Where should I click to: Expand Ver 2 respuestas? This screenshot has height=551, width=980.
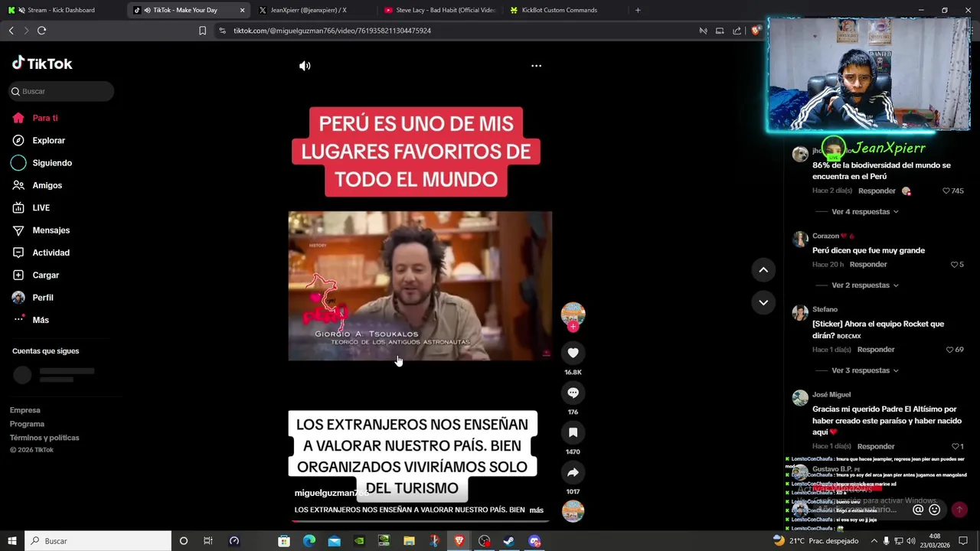865,285
